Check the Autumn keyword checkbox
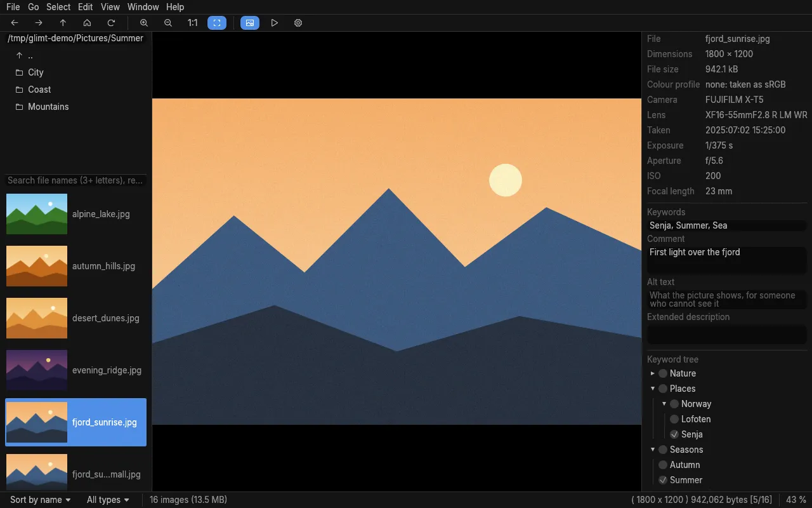The image size is (812, 508). (x=663, y=465)
